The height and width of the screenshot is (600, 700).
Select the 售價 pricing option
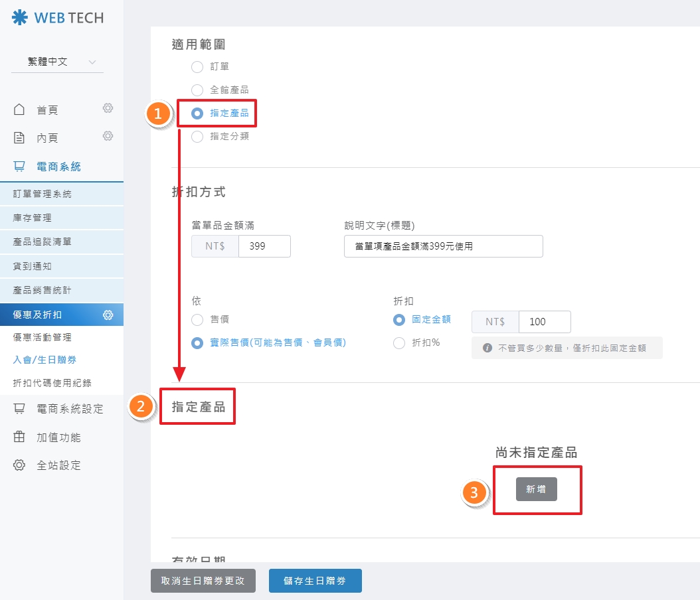(197, 319)
